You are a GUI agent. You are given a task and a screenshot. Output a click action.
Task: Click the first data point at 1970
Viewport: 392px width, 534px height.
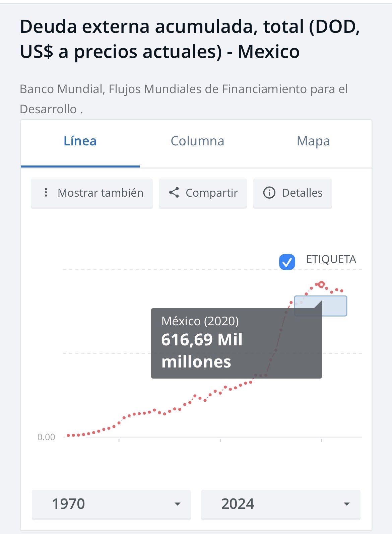tap(68, 436)
